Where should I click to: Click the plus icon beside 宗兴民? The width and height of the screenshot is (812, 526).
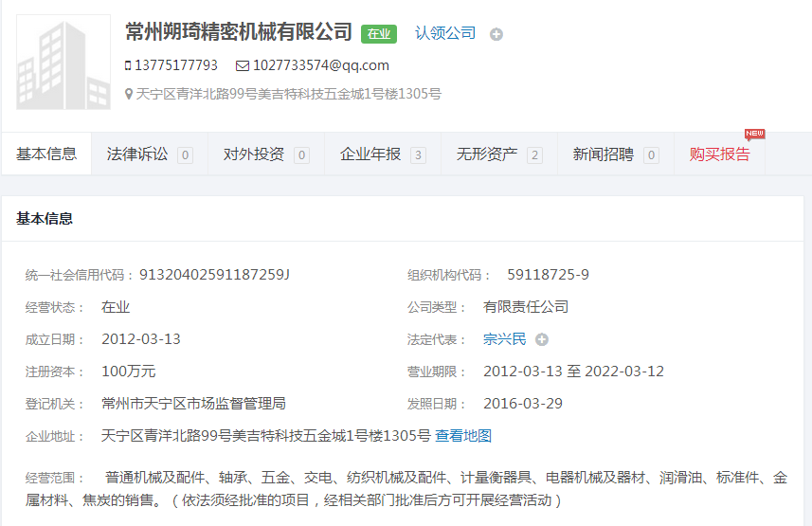coord(542,339)
